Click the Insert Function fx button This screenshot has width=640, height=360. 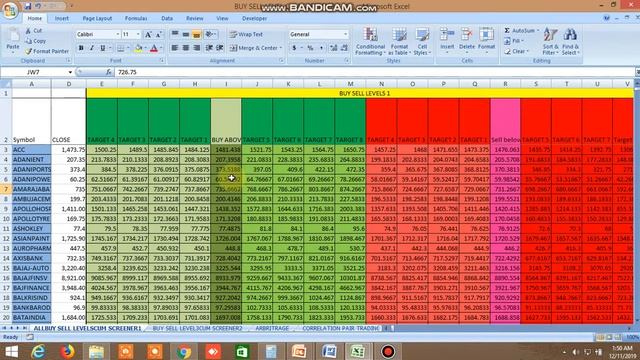coord(109,72)
